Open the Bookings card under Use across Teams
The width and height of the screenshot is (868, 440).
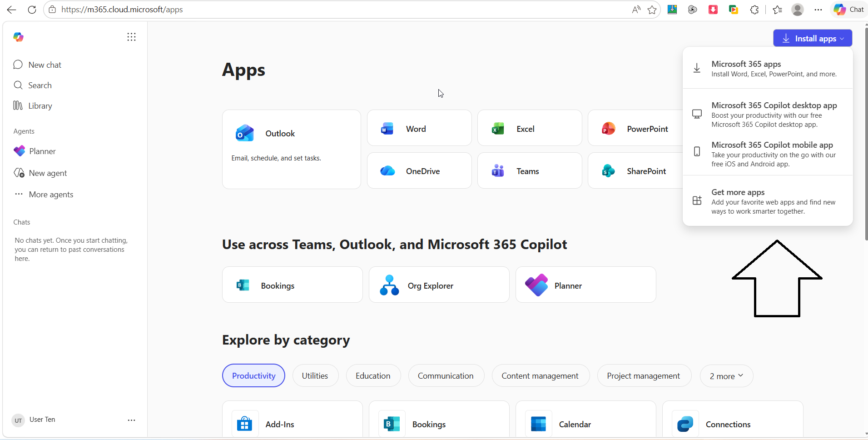(293, 285)
